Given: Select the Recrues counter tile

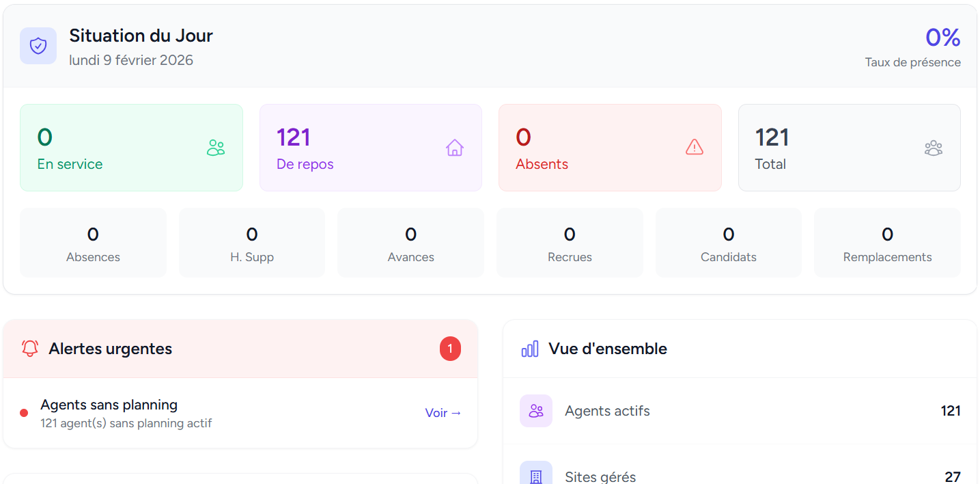Looking at the screenshot, I should point(570,243).
